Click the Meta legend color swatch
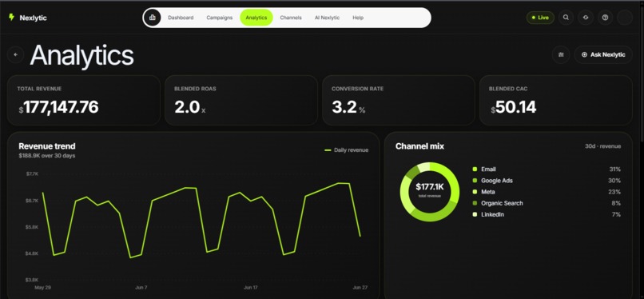 [475, 192]
